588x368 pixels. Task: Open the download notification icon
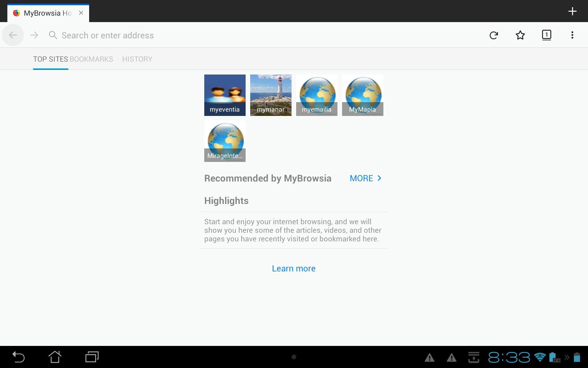pyautogui.click(x=474, y=357)
